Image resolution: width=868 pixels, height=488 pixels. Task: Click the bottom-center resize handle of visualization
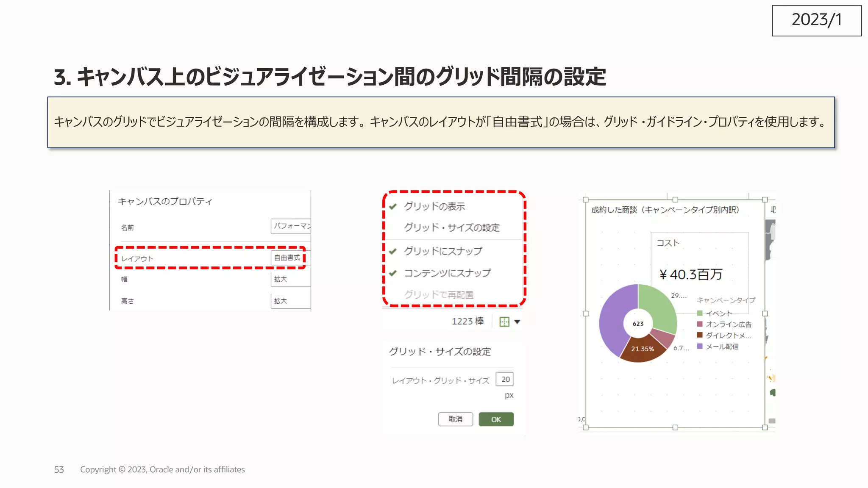[x=675, y=427]
